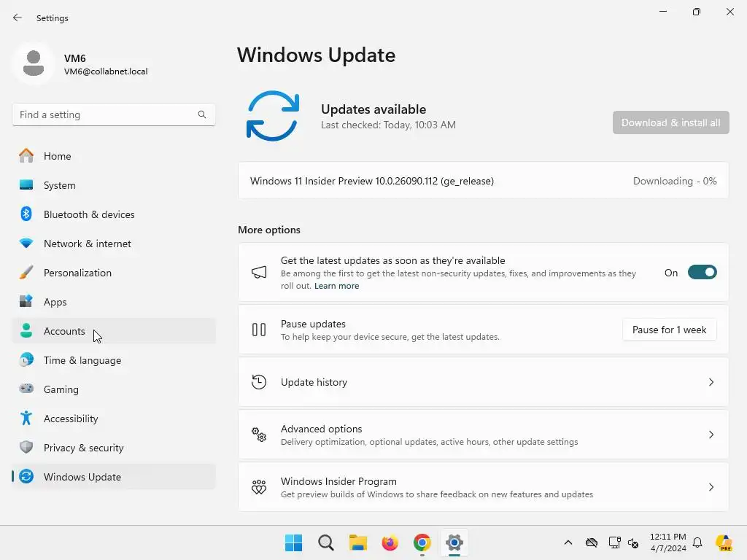Open taskbar Search magnifier
This screenshot has height=560, width=747.
[x=326, y=542]
